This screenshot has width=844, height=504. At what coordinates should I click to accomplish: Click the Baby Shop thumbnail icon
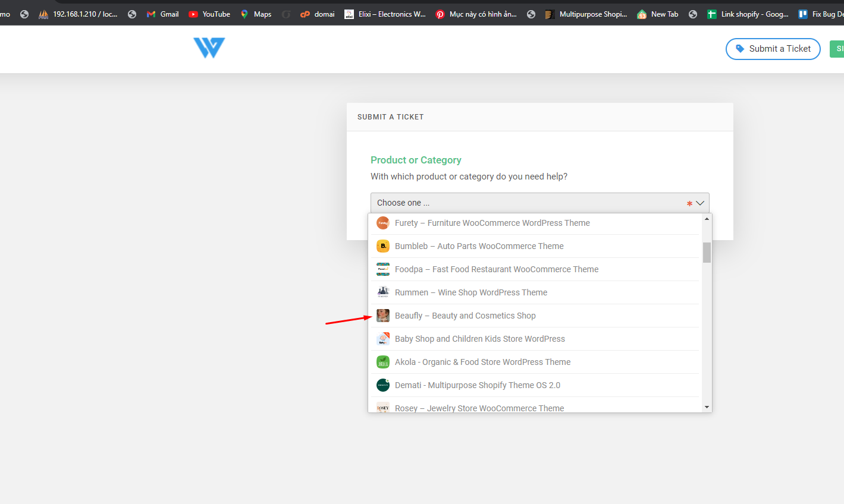(x=383, y=339)
